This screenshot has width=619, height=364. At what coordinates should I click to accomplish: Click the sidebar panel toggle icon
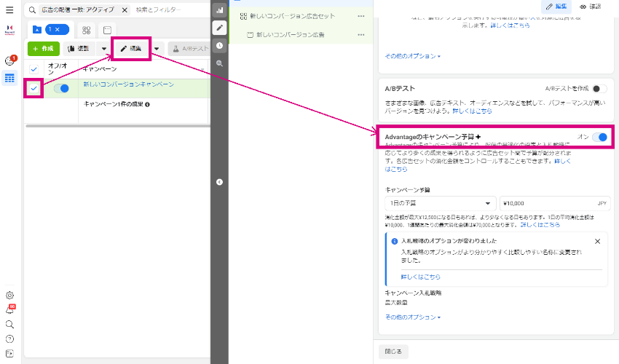coord(9,353)
